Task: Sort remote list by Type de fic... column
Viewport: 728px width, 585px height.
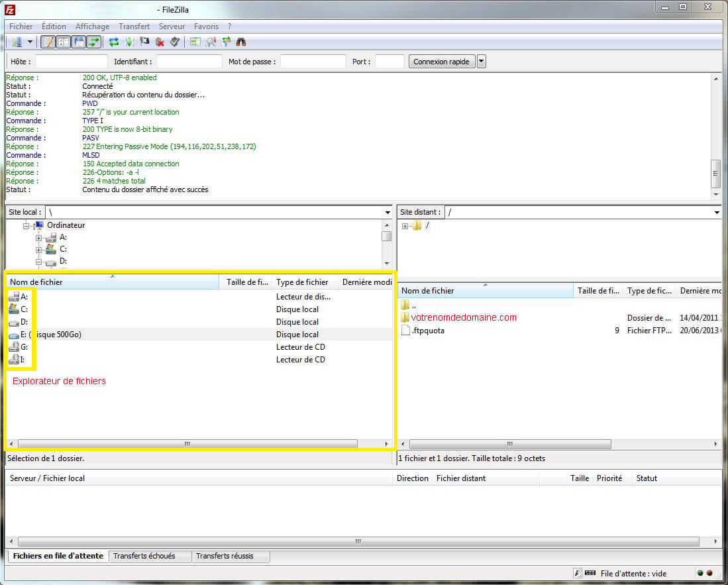Action: click(x=649, y=291)
